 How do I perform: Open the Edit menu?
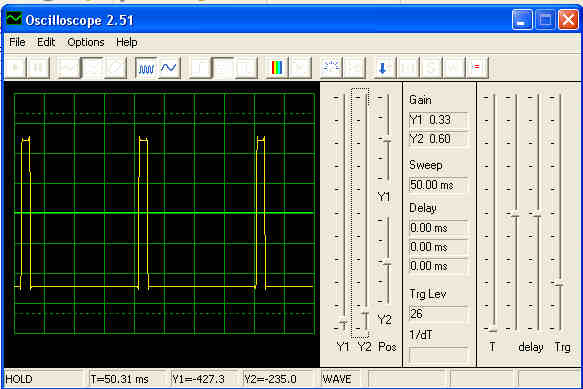tap(46, 42)
